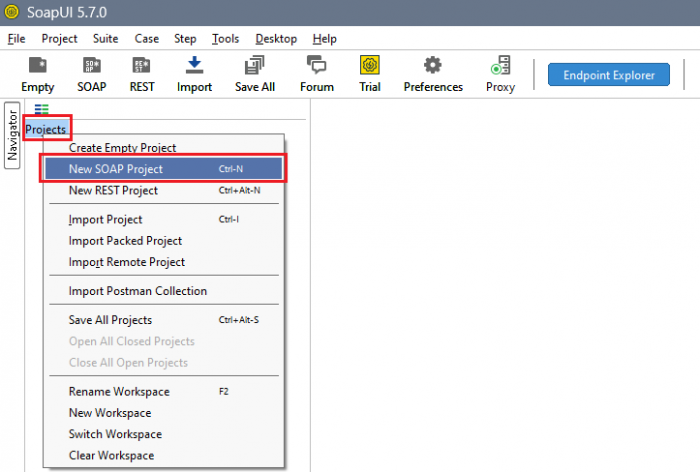Choose Switch Workspace option
The height and width of the screenshot is (472, 700).
[x=115, y=434]
